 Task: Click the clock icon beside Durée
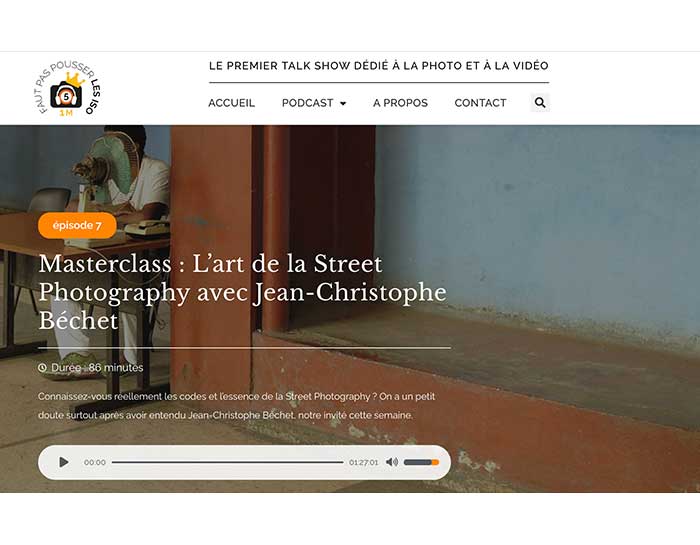coord(42,368)
